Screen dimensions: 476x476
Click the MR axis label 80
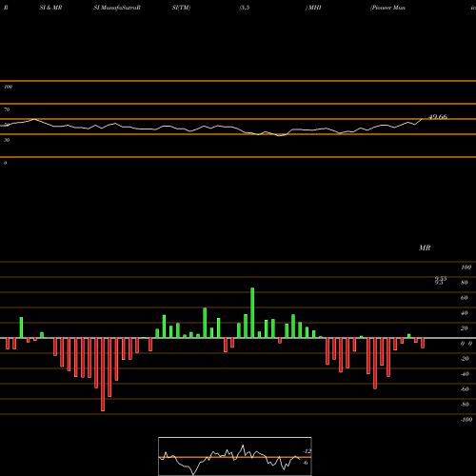pos(465,283)
